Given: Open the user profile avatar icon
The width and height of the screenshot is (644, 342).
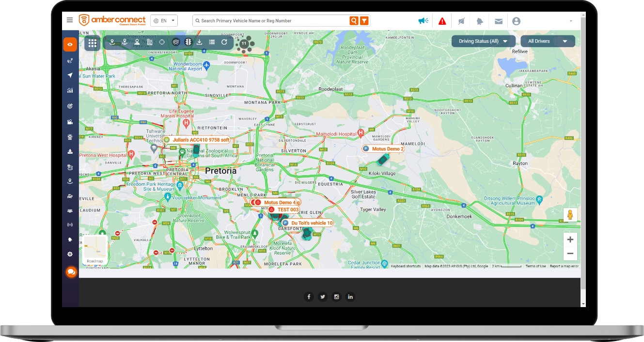Looking at the screenshot, I should click(516, 21).
